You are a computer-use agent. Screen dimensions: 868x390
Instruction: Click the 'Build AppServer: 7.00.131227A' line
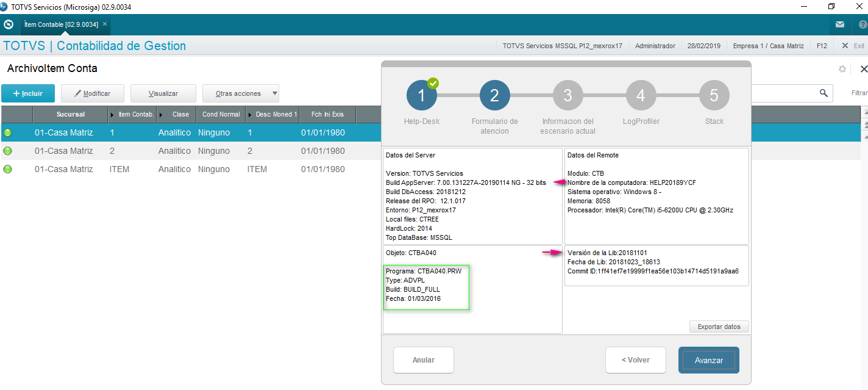pos(466,182)
